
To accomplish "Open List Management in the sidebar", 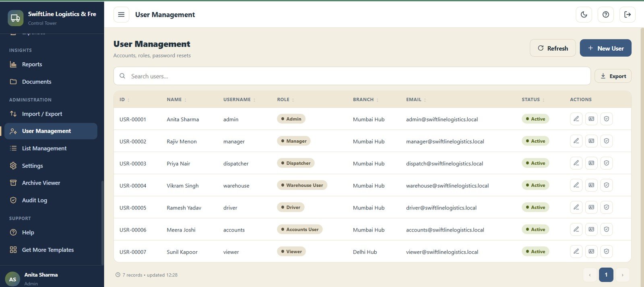I will pyautogui.click(x=51, y=148).
